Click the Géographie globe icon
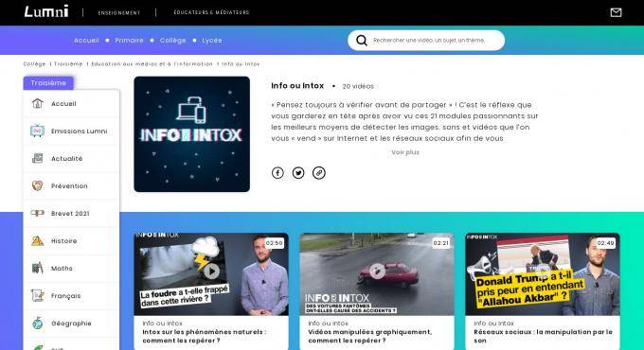 tap(37, 323)
